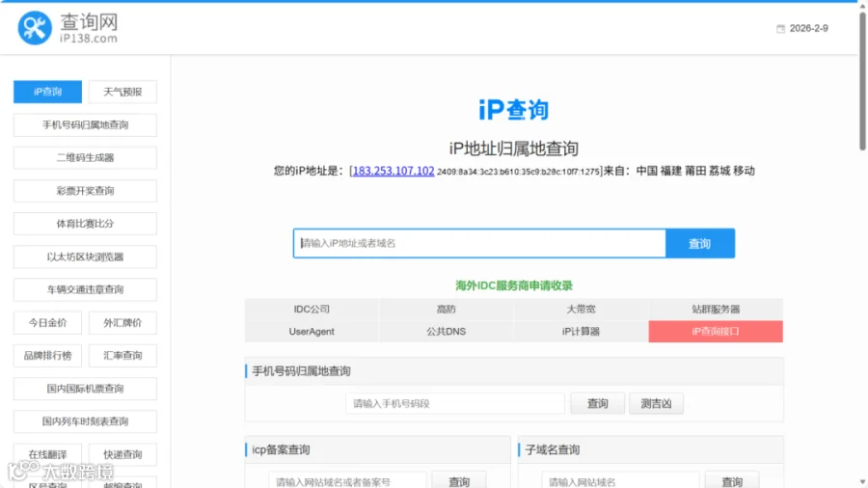Open the 公共DNS link
The image size is (868, 488).
[447, 332]
